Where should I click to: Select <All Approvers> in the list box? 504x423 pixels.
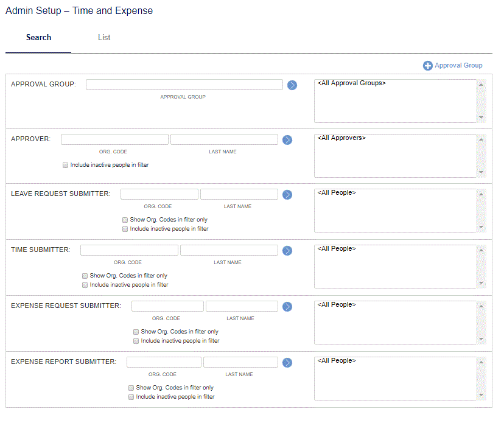coord(341,138)
